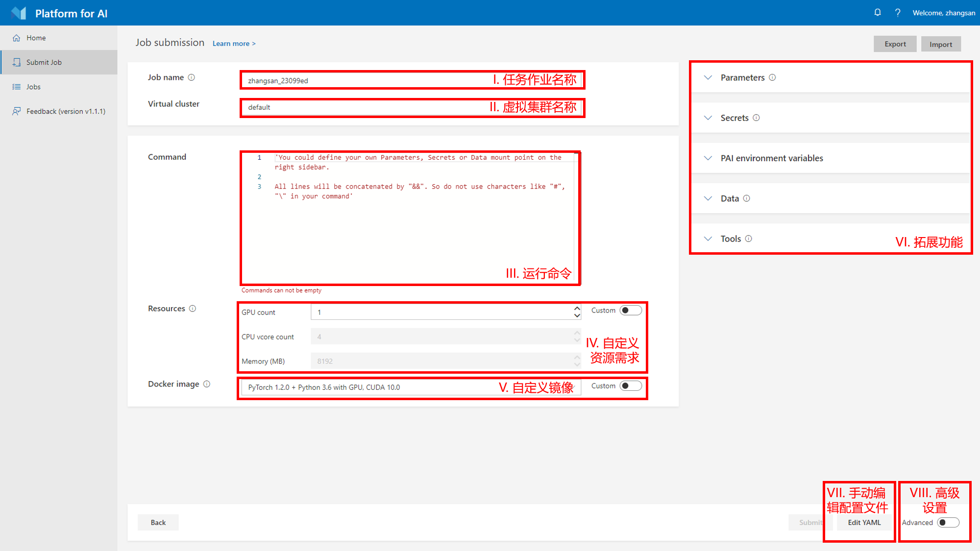Click the info icon next to Resources
Image resolution: width=980 pixels, height=551 pixels.
click(193, 309)
